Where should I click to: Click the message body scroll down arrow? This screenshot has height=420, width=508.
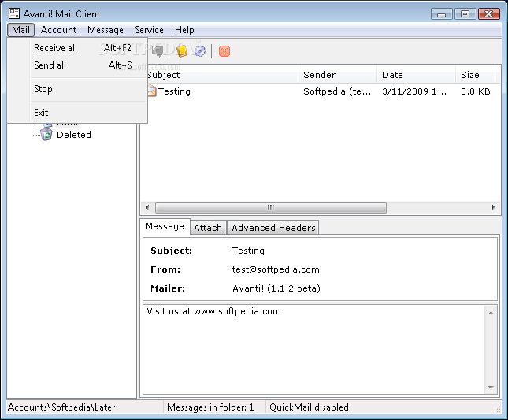pos(491,387)
